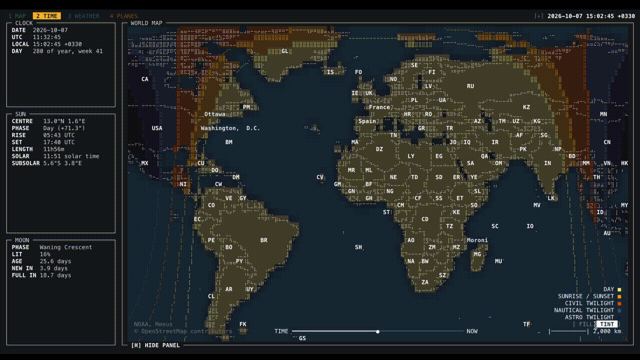Switch to the 1 MAP tab
This screenshot has height=360, width=640.
pos(17,16)
